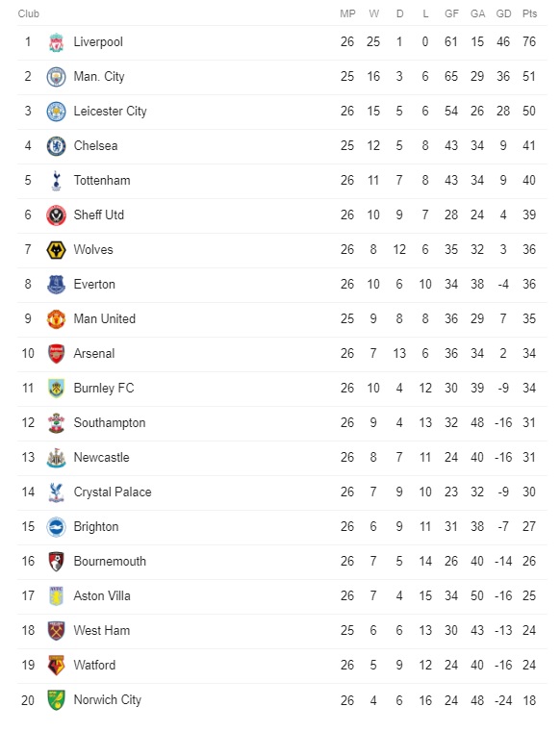560x732 pixels.
Task: Select the Pts column header
Action: pos(529,13)
